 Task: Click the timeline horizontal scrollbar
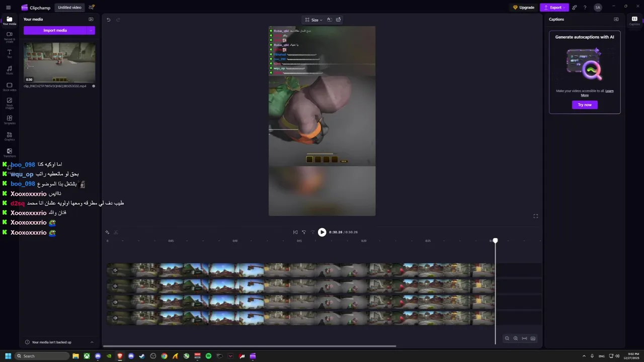(250, 346)
